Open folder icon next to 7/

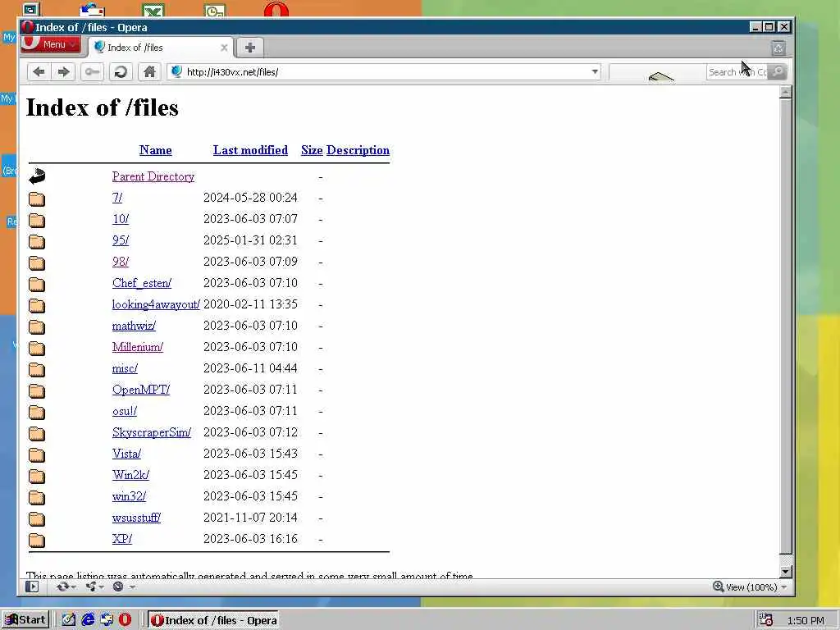click(x=36, y=199)
